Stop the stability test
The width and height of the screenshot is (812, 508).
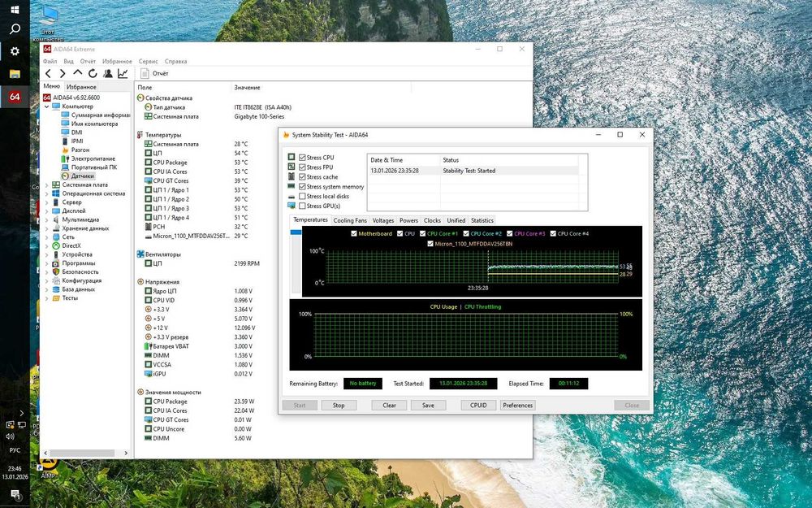[339, 406]
